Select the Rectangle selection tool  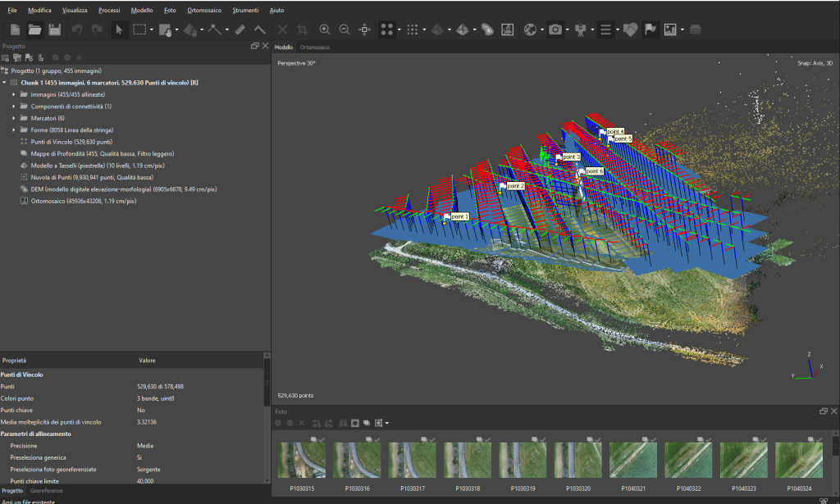(x=139, y=30)
